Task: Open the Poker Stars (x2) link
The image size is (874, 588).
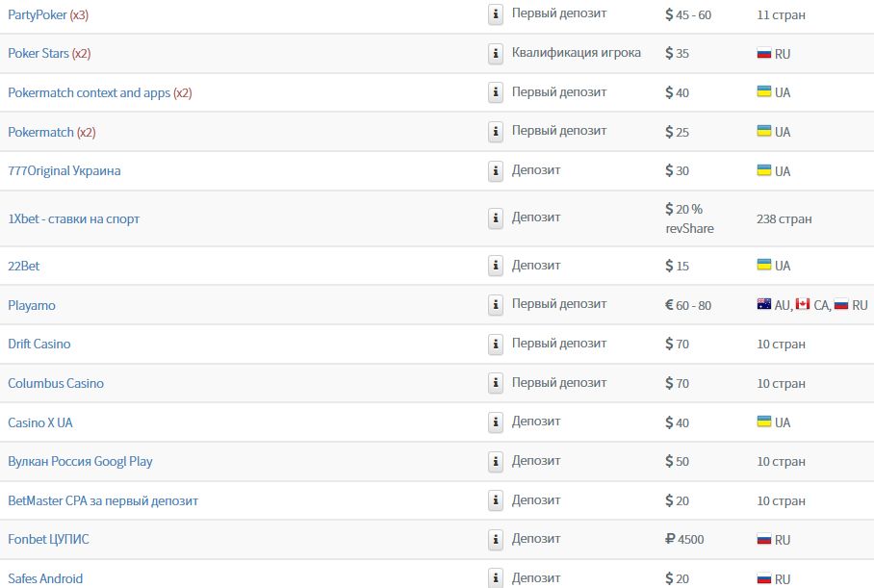Action: coord(49,54)
